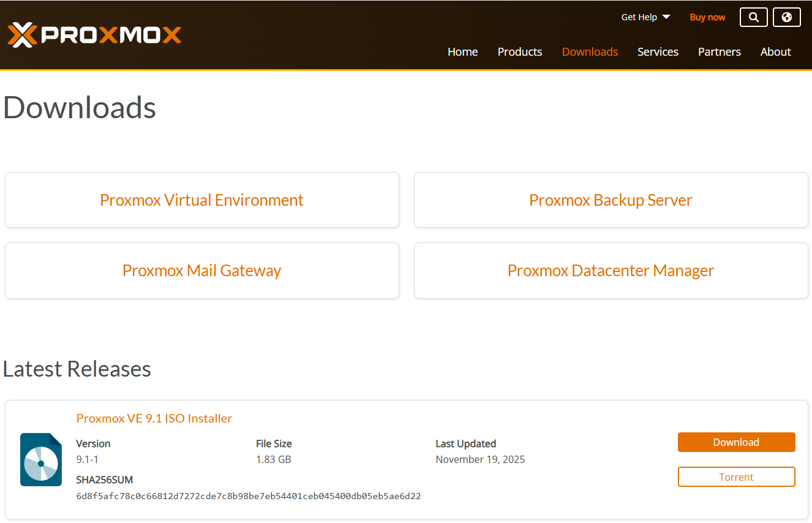Expand the Get Help chevron arrow
Screen dimensions: 812x523
pyautogui.click(x=667, y=17)
